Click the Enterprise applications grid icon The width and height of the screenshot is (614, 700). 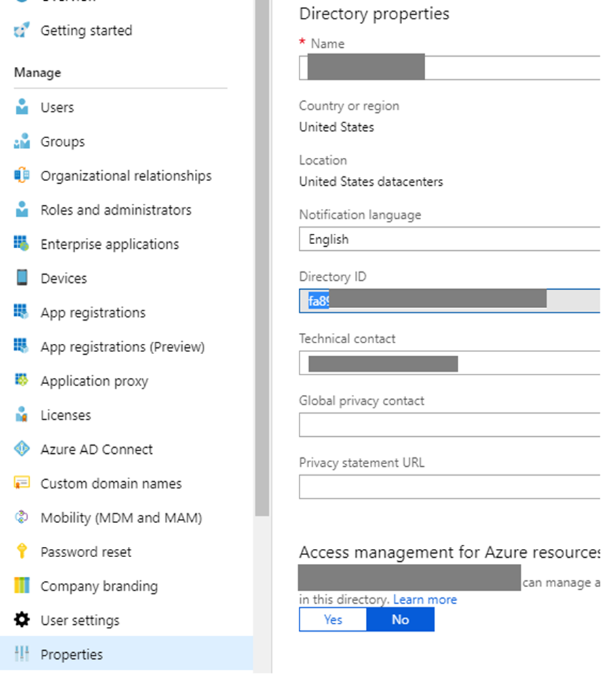21,243
